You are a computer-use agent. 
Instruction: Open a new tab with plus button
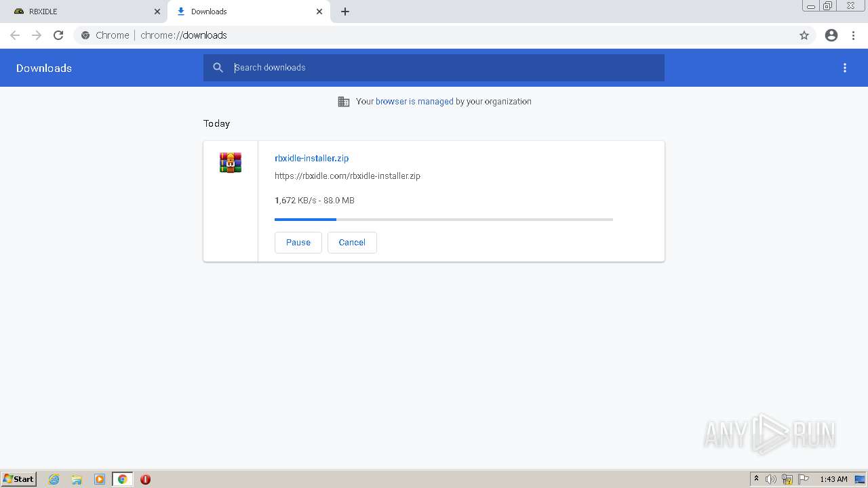tap(345, 12)
